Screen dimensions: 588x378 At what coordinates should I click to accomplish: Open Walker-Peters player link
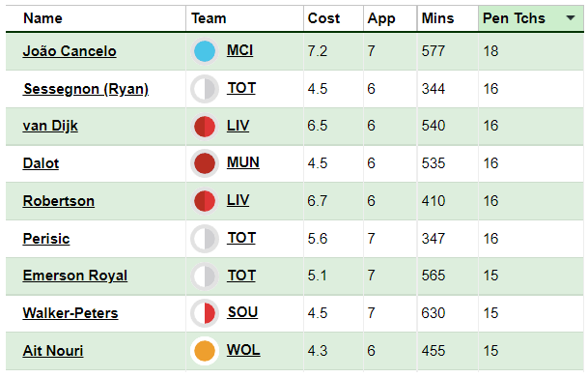70,313
